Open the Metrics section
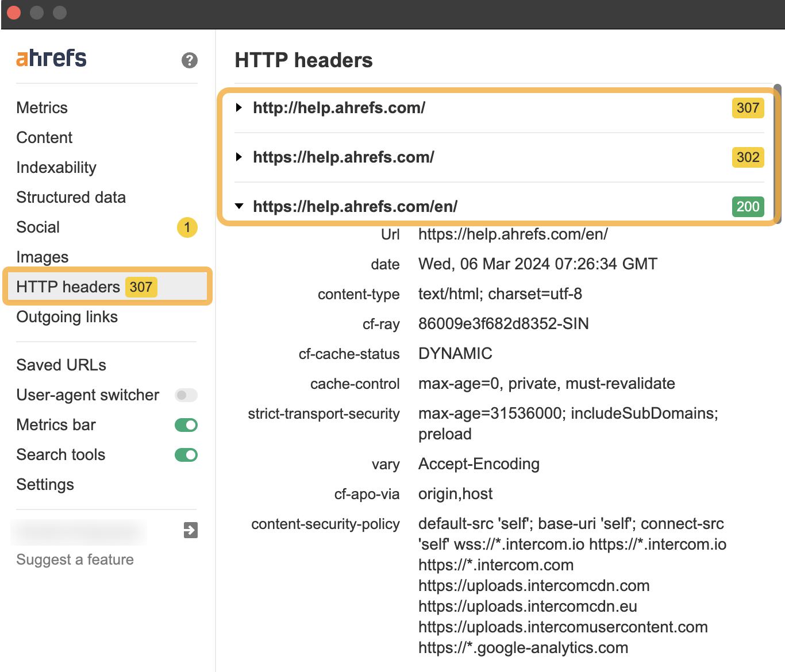 (41, 107)
